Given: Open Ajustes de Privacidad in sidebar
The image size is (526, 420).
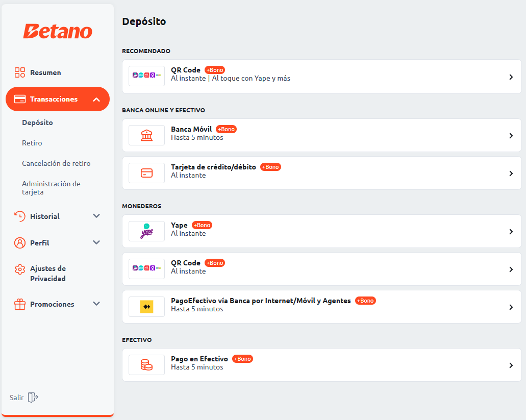Looking at the screenshot, I should click(48, 274).
